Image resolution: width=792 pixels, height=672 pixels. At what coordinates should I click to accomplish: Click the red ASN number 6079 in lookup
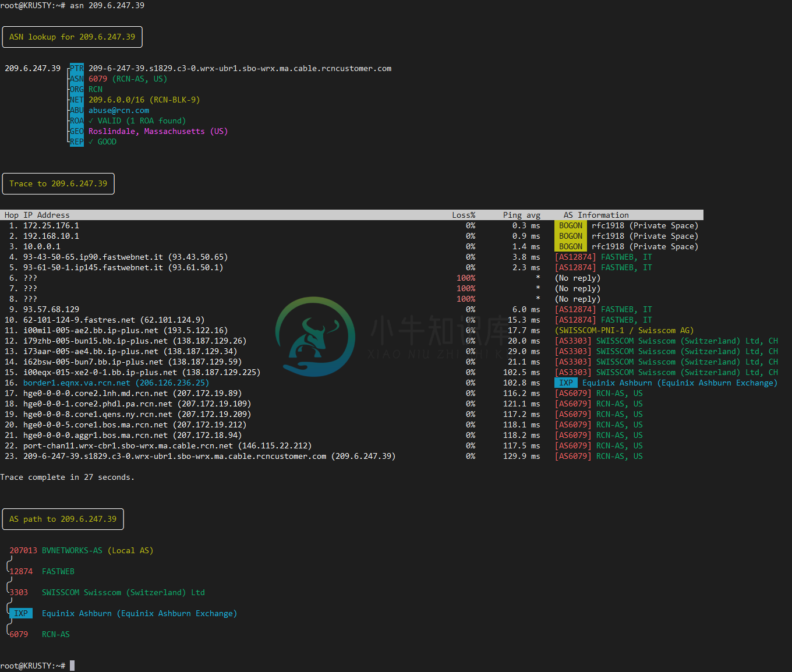click(98, 79)
